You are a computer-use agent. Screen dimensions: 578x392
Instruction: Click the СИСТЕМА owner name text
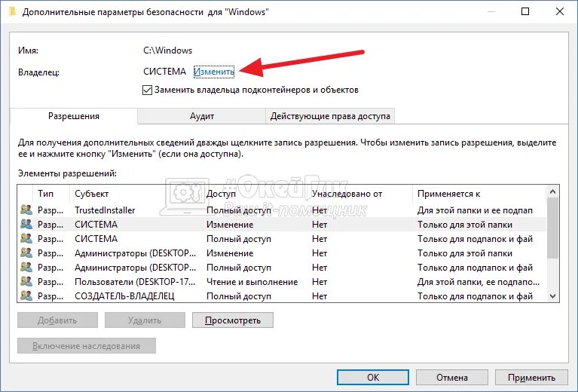(x=164, y=72)
